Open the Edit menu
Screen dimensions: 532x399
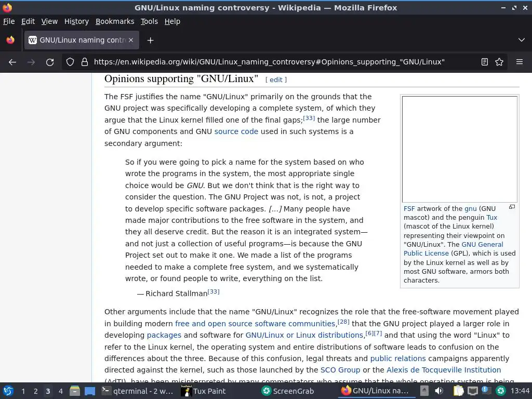28,21
